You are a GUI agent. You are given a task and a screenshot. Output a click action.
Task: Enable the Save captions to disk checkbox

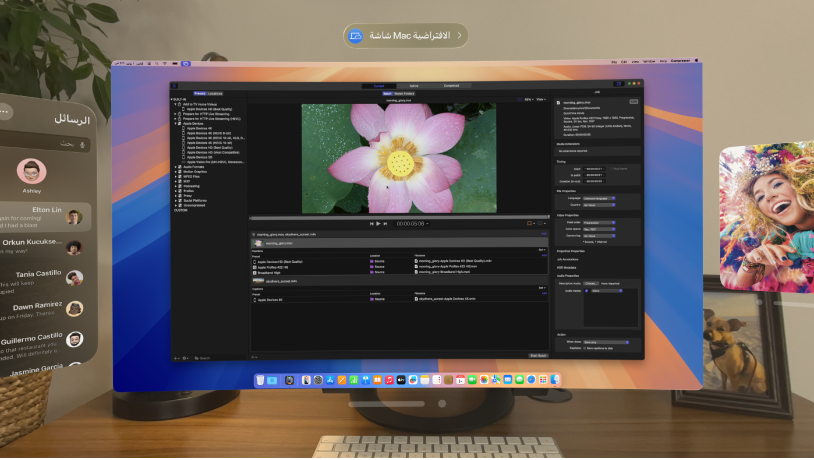click(586, 347)
